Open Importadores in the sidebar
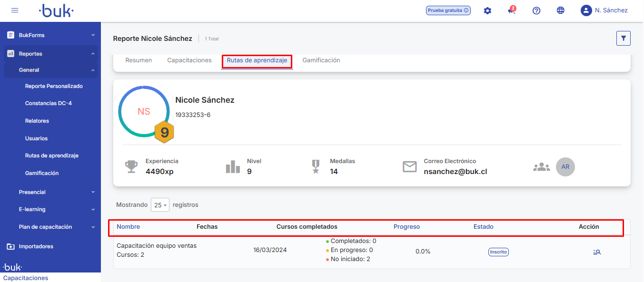Screen dimensions: 644x282 click(36, 246)
